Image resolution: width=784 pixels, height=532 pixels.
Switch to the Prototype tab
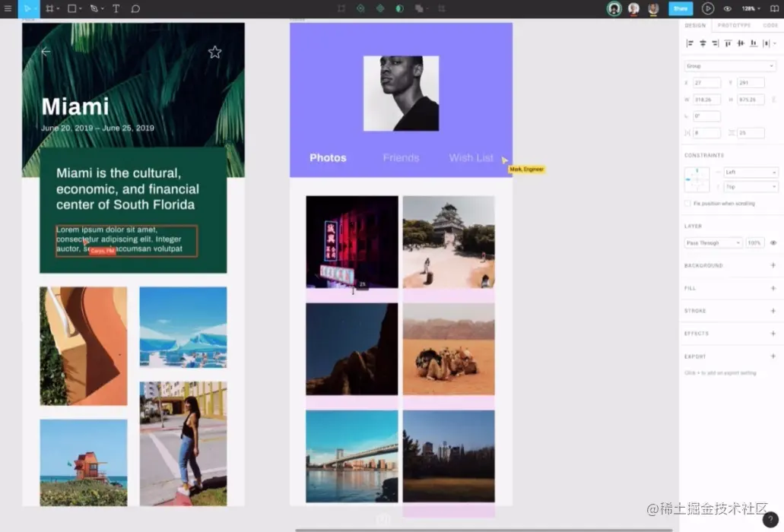click(x=734, y=25)
